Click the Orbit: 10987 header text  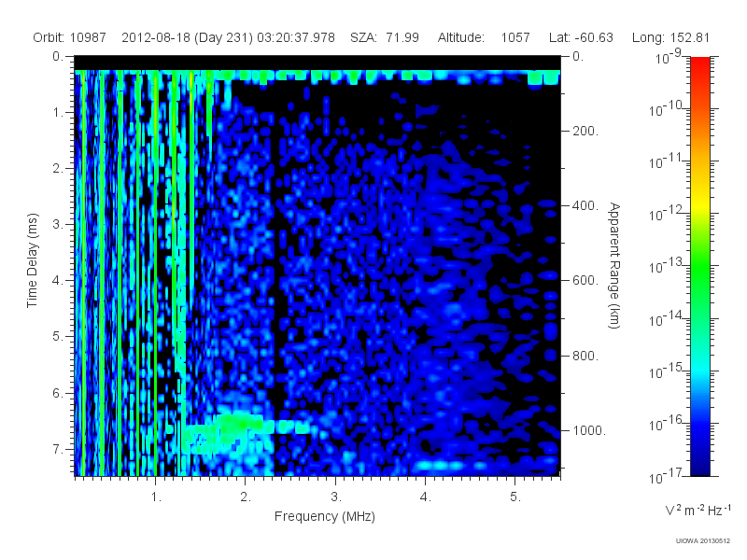click(x=69, y=37)
